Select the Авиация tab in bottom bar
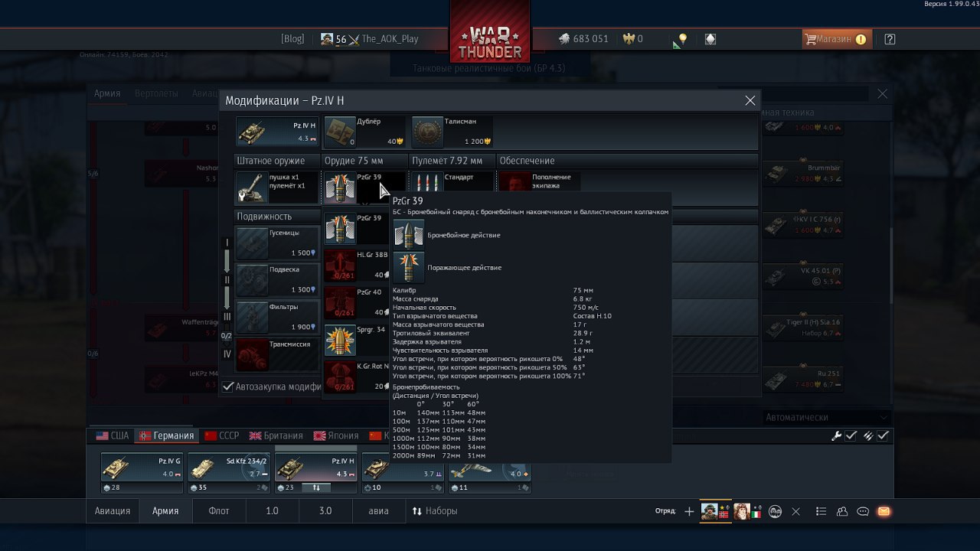Screen dimensions: 980x551 click(x=113, y=510)
